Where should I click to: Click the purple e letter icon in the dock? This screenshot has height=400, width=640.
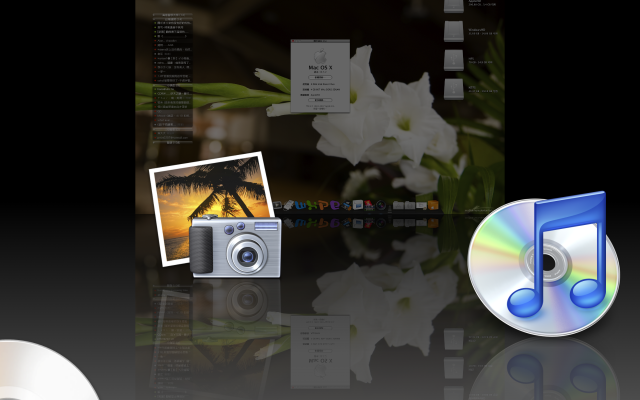pyautogui.click(x=335, y=205)
